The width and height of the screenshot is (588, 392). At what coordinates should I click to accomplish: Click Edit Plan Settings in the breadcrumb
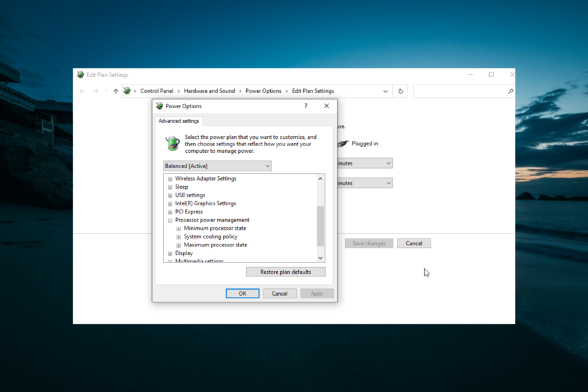(313, 91)
